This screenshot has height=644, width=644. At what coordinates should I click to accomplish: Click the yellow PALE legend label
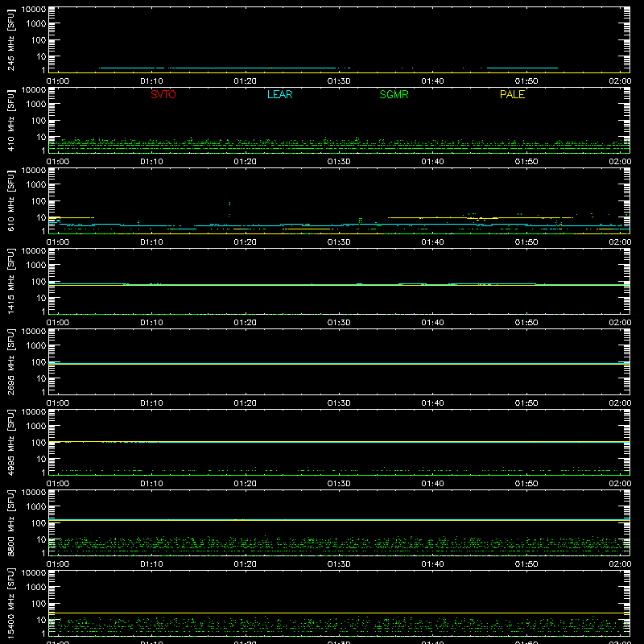(512, 94)
